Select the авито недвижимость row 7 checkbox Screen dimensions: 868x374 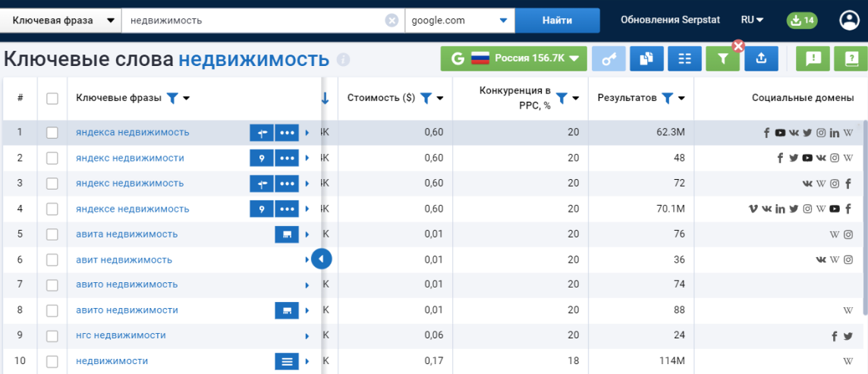click(52, 285)
